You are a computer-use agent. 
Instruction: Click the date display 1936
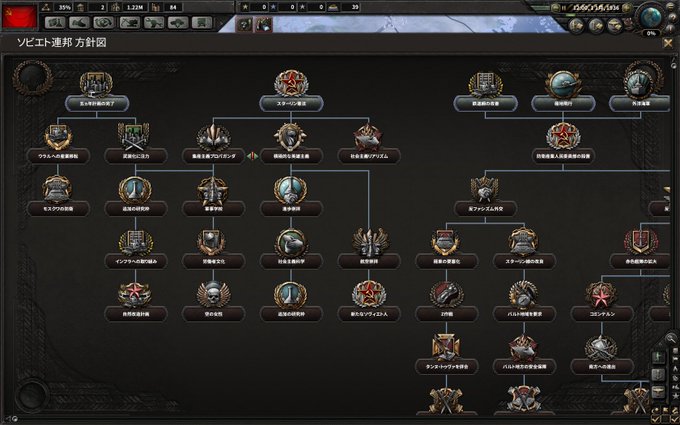(x=595, y=8)
